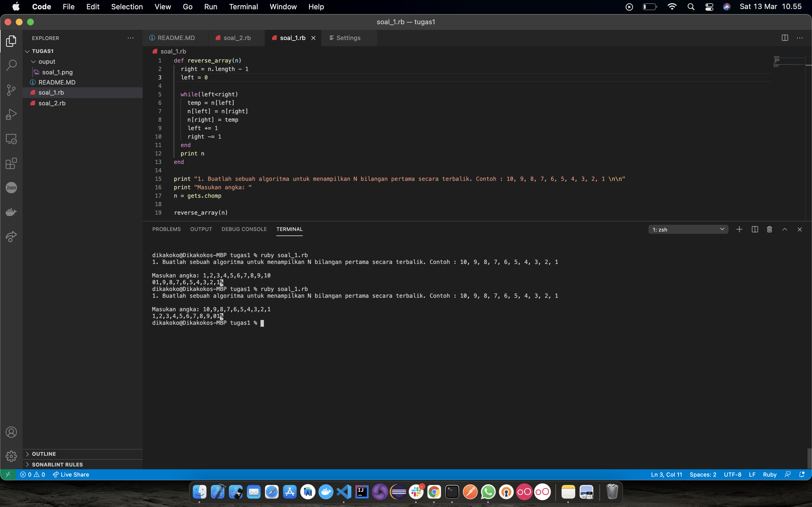812x507 pixels.
Task: Select terminal split pane button
Action: 755,230
